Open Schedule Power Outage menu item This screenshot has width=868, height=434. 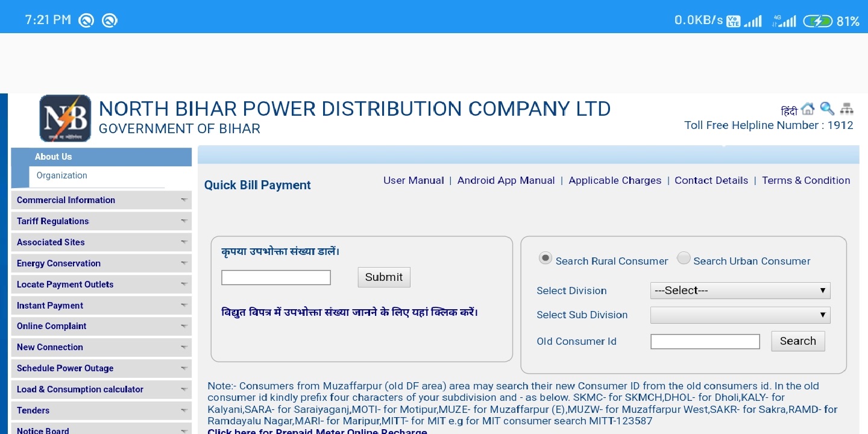101,368
